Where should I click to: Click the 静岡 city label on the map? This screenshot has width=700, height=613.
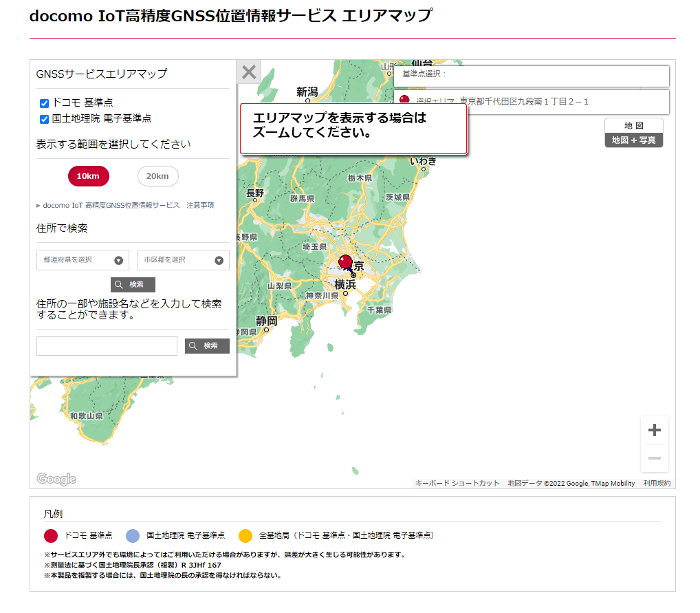pos(267,321)
